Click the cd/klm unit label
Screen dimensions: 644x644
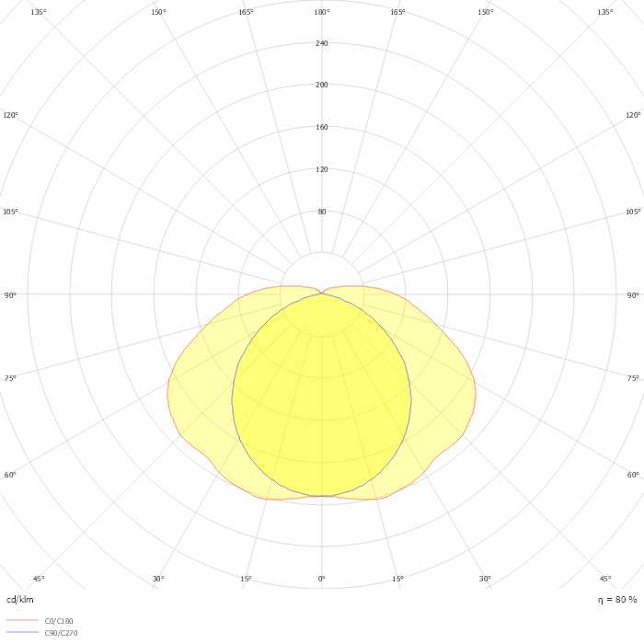click(x=20, y=600)
